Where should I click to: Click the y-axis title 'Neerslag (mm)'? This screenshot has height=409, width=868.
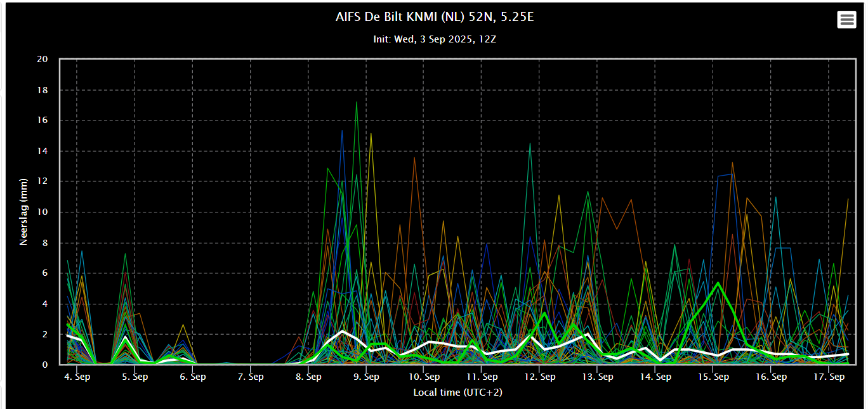coord(24,212)
